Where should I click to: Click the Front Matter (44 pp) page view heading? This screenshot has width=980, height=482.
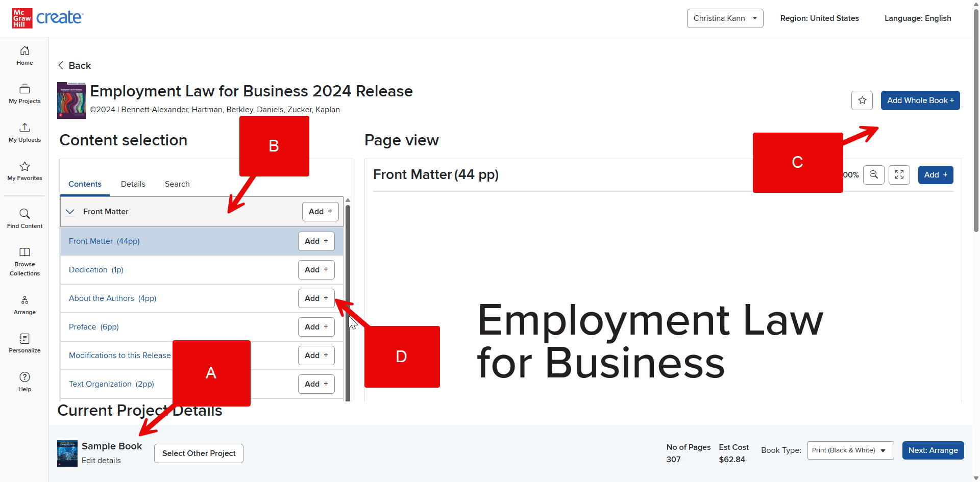pos(436,175)
